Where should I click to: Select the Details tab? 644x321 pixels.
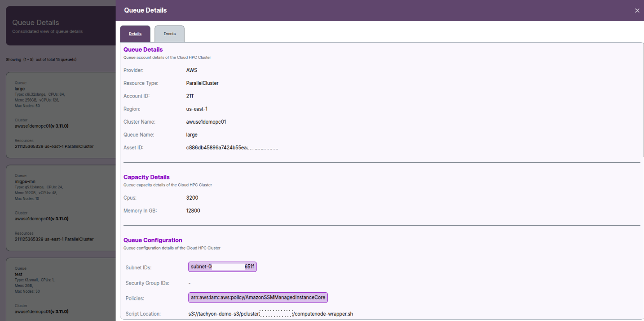click(x=135, y=34)
